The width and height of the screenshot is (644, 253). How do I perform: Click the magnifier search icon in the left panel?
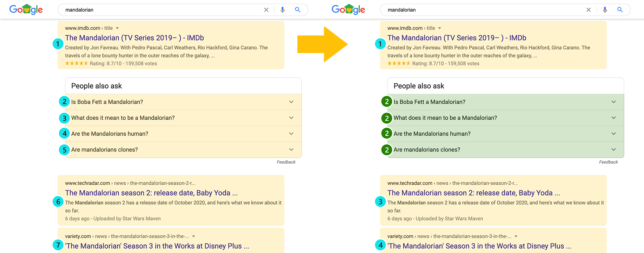(x=297, y=10)
